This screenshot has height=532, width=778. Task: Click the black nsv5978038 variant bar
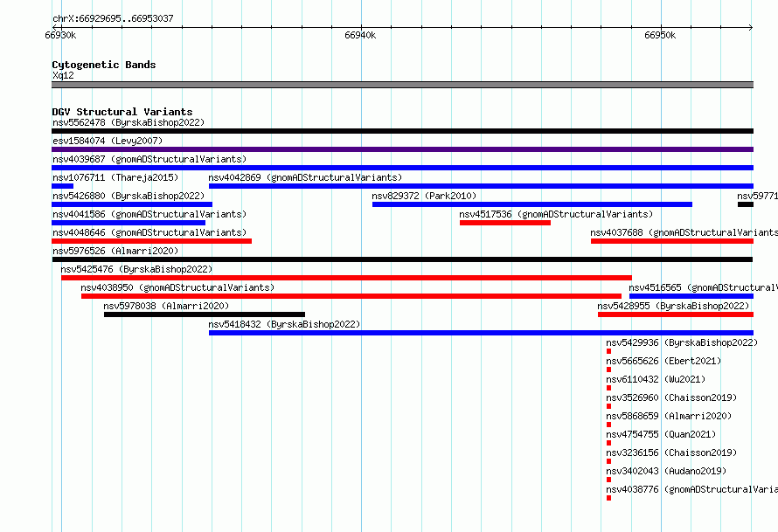click(x=205, y=314)
